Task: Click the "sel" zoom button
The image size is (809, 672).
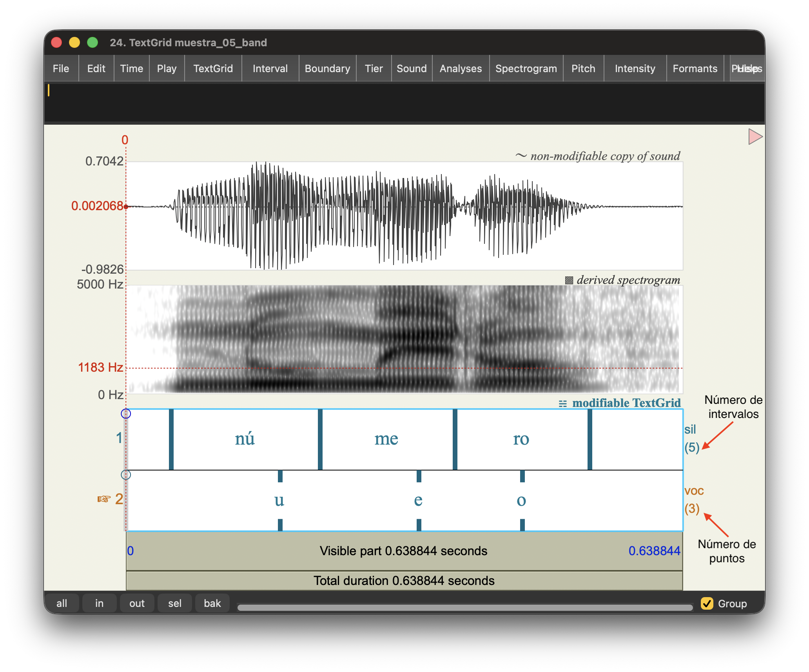Action: pyautogui.click(x=174, y=603)
